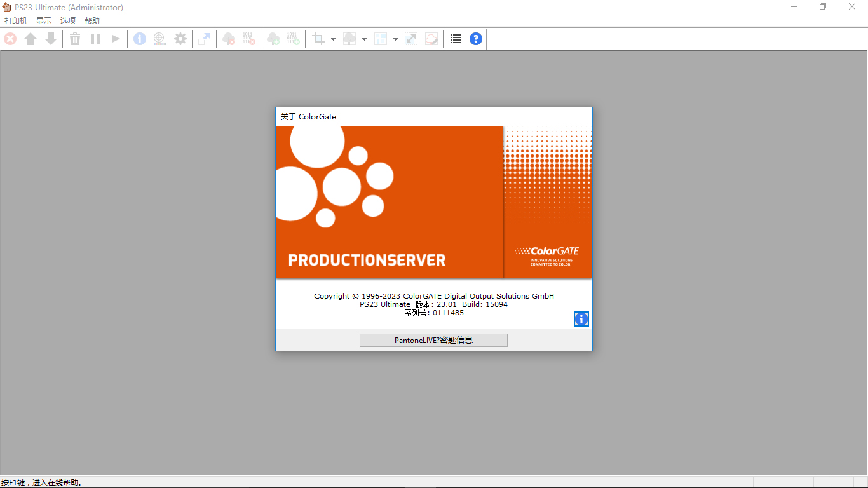This screenshot has width=868, height=488.
Task: Click the PRODUCTIONSERVER splash image
Action: tap(433, 202)
